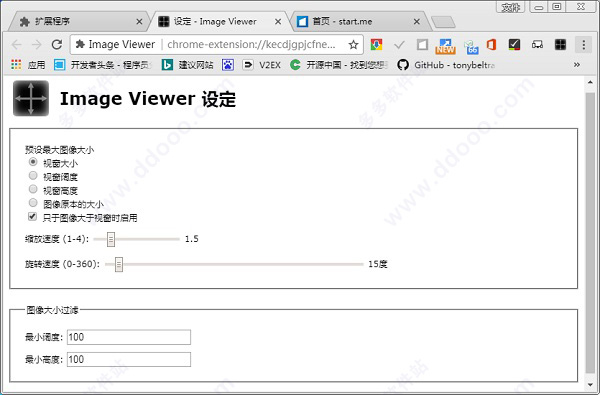The width and height of the screenshot is (600, 395).
Task: Open the 应用 apps bookmark
Action: pyautogui.click(x=28, y=65)
